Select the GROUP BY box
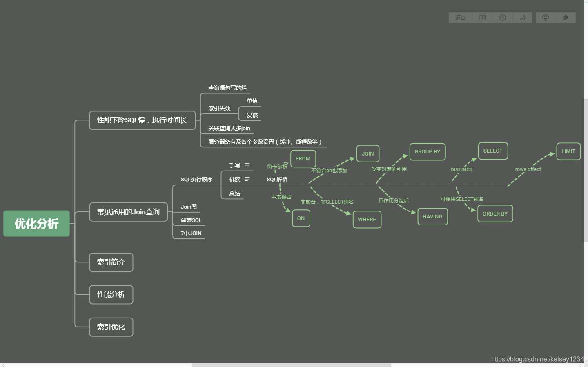588x367 pixels. (x=428, y=152)
